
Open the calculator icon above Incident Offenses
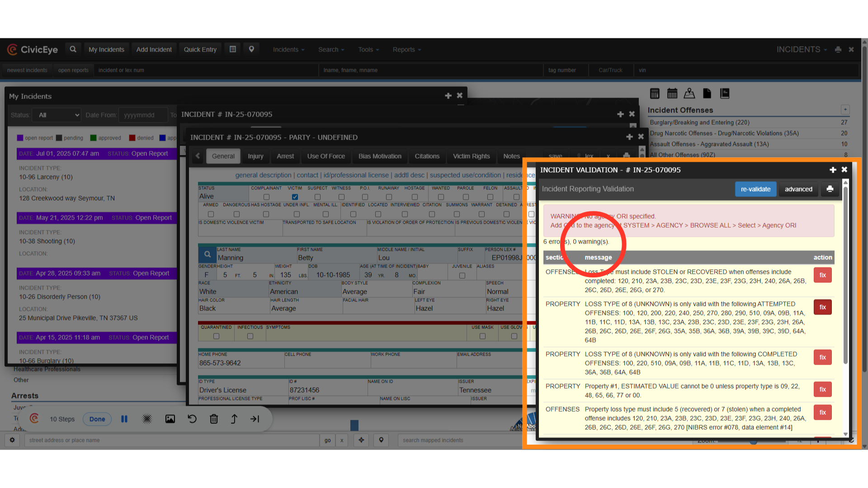[655, 94]
